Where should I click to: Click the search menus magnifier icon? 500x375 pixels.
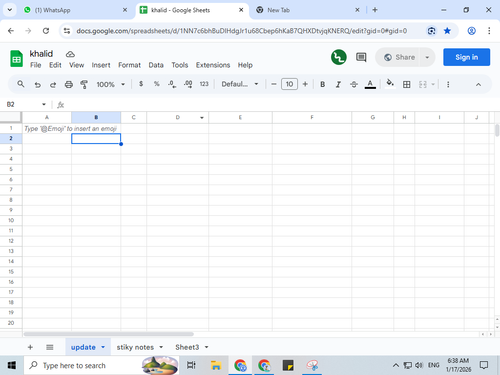[x=21, y=84]
